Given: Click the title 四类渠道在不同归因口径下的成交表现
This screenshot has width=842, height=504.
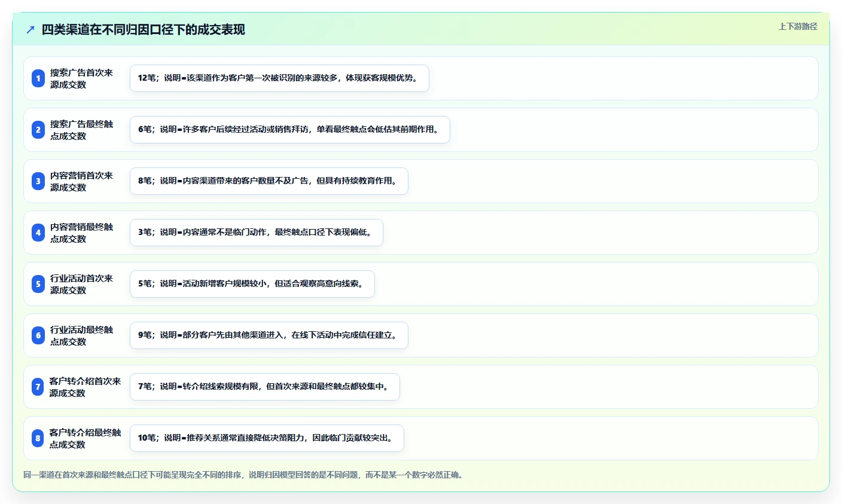Looking at the screenshot, I should click(143, 29).
